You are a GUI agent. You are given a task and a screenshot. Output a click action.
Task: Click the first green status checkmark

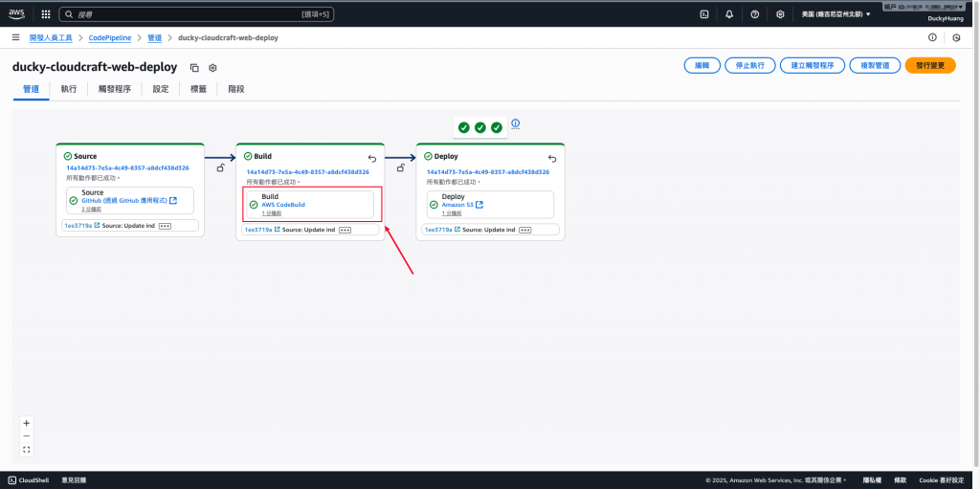click(x=464, y=127)
